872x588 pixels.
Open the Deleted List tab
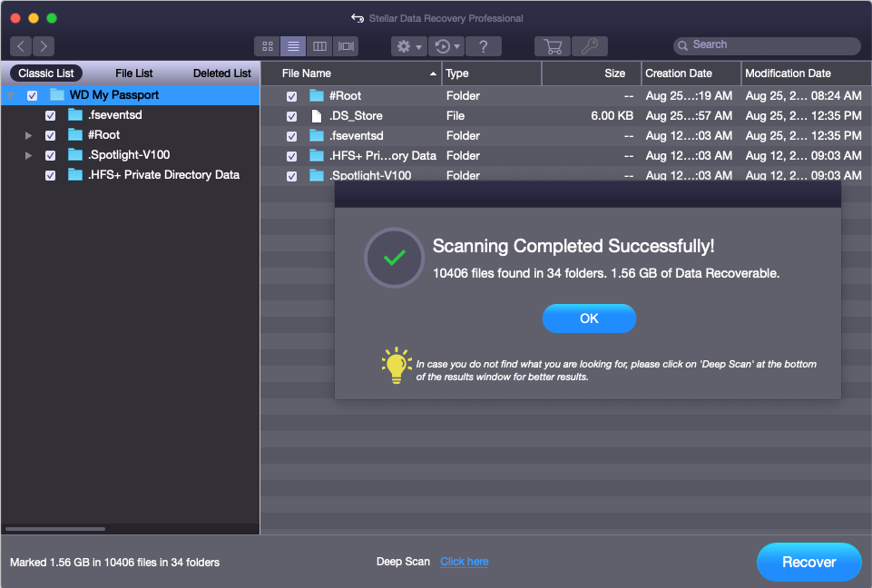221,73
